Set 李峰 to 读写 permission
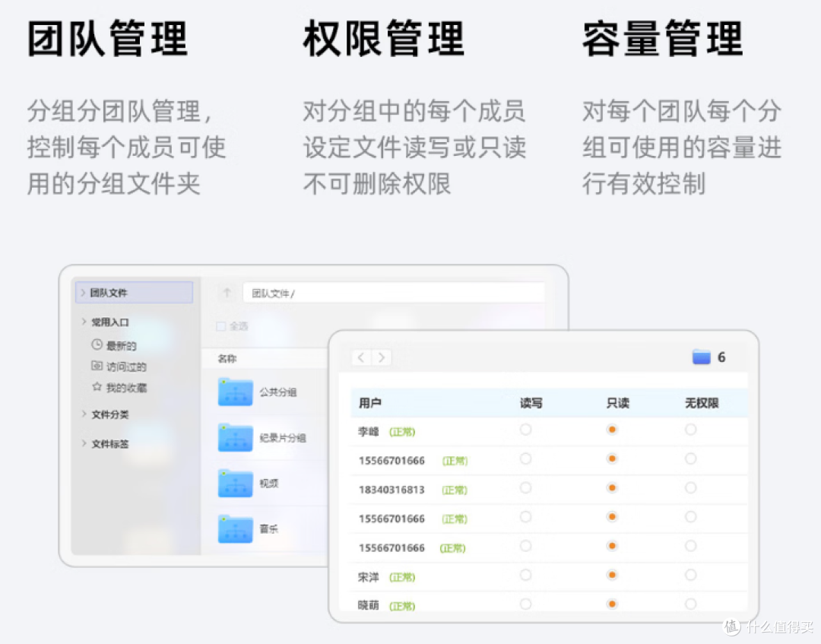Viewport: 821px width, 644px height. [526, 430]
